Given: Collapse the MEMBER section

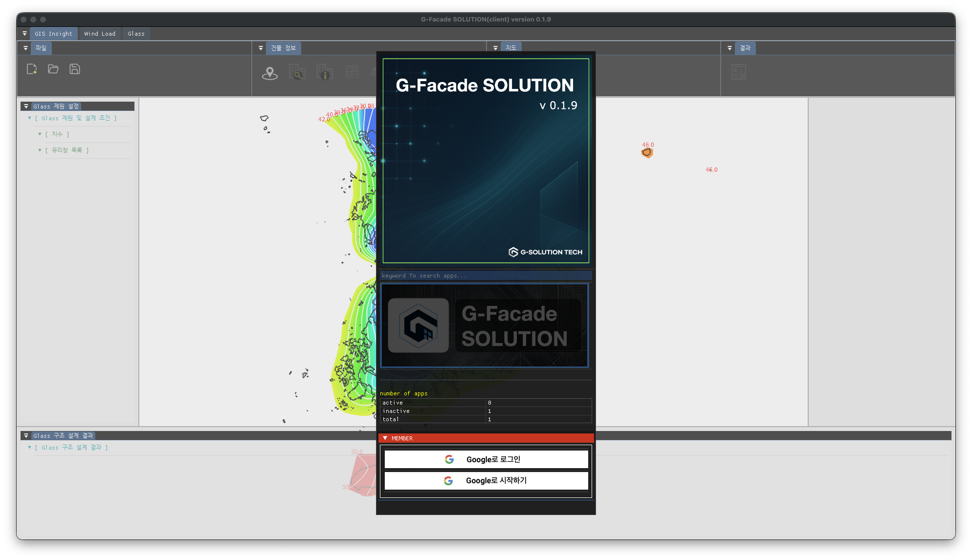Looking at the screenshot, I should click(x=385, y=438).
